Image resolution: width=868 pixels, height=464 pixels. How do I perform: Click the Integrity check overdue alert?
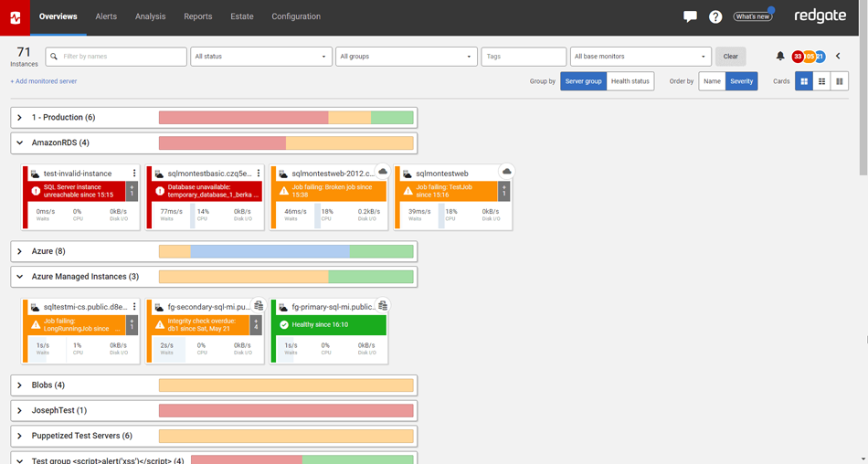pos(202,324)
